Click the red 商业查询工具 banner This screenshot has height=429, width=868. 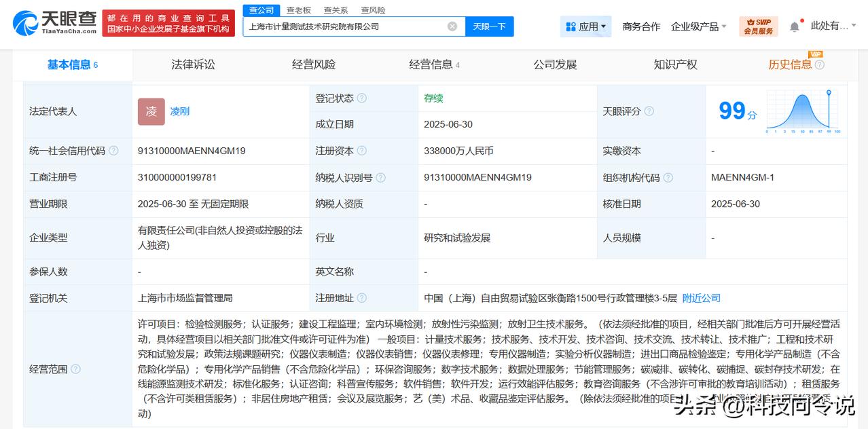click(168, 23)
